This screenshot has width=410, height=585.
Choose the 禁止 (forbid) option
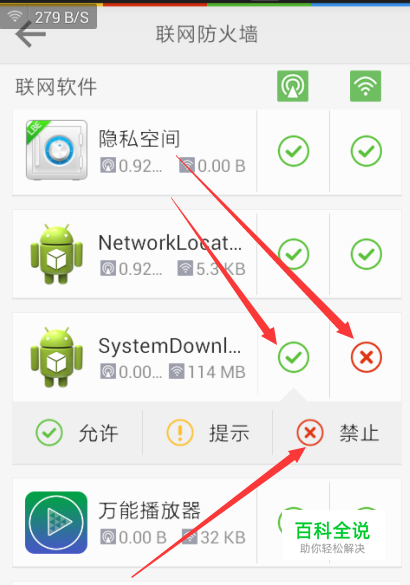click(x=338, y=433)
